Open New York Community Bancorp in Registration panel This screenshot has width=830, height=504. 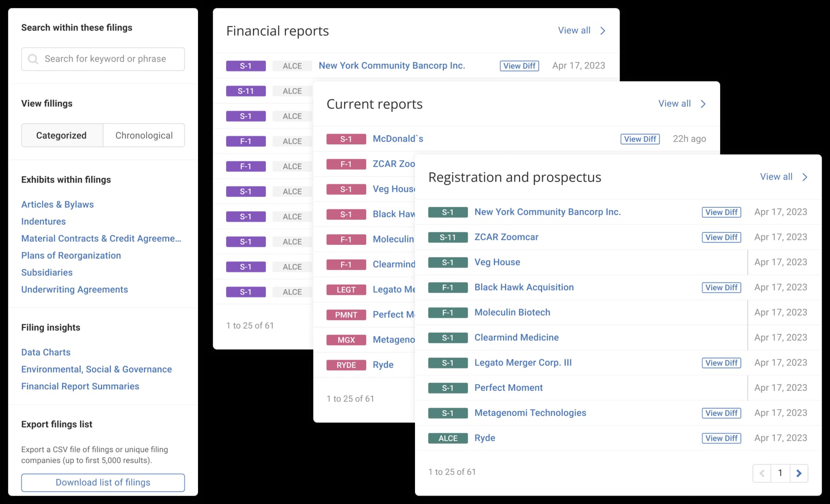pos(547,212)
